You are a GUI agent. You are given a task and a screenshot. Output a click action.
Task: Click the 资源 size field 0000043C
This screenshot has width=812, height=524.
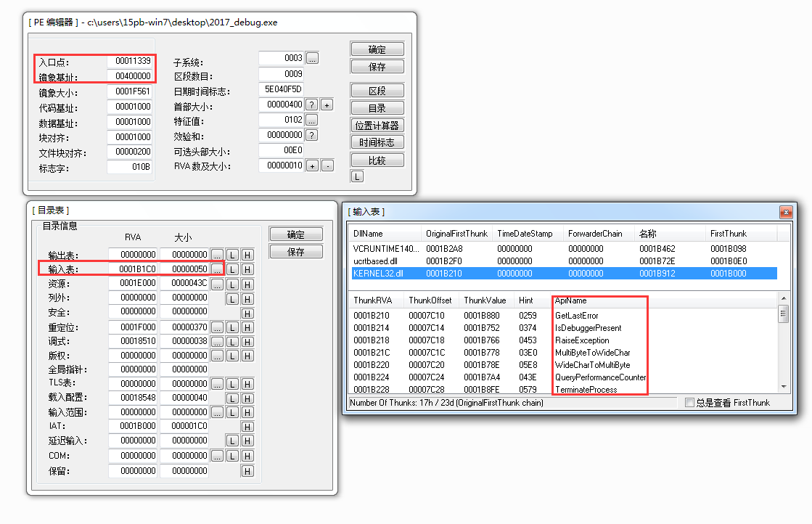[184, 283]
